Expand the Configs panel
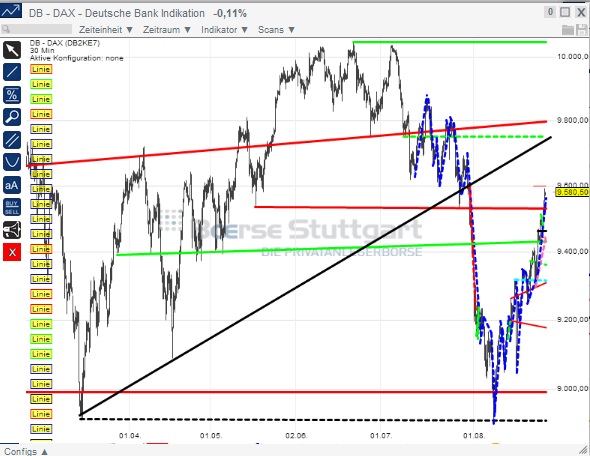This screenshot has height=456, width=590. click(x=26, y=451)
